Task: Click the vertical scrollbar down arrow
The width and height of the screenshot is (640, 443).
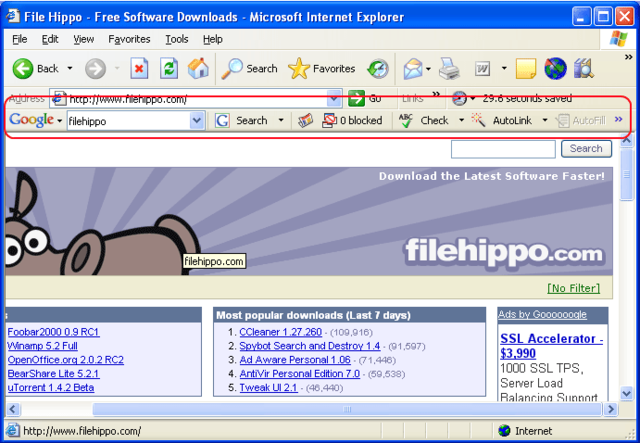Action: pyautogui.click(x=626, y=394)
